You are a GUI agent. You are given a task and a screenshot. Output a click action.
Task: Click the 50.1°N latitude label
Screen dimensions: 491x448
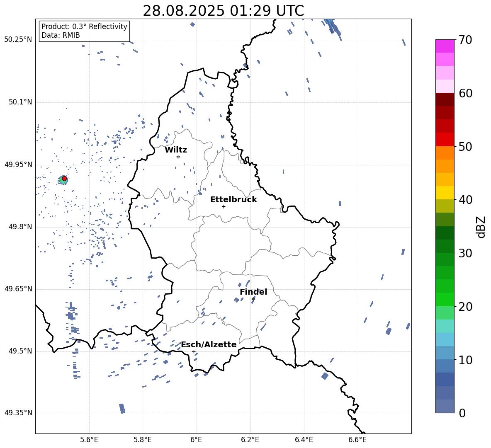(x=20, y=102)
